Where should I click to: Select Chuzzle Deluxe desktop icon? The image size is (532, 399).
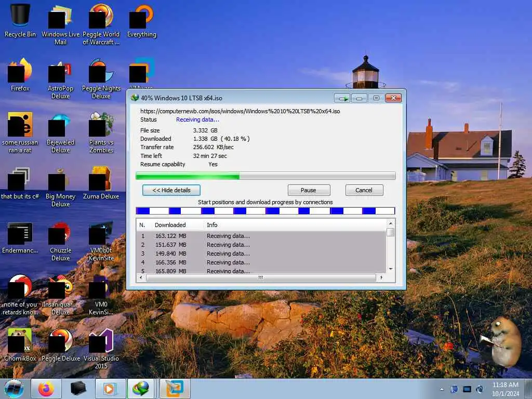pos(60,241)
